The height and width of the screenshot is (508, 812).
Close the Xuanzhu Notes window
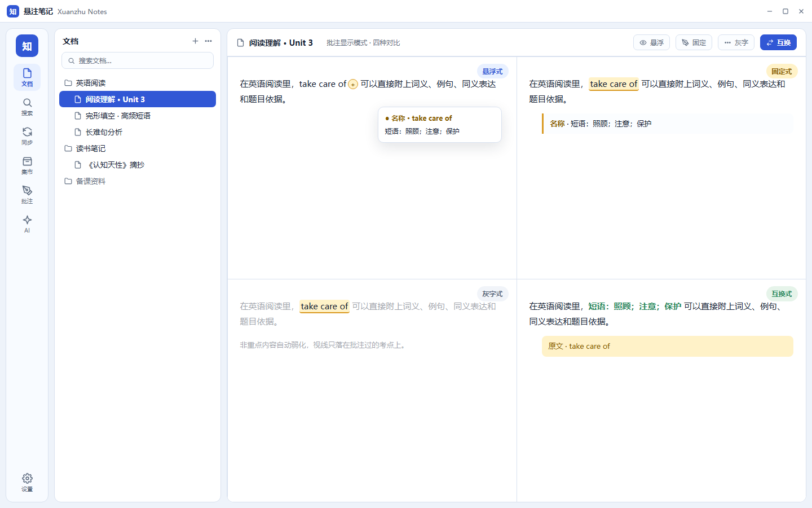pos(801,11)
